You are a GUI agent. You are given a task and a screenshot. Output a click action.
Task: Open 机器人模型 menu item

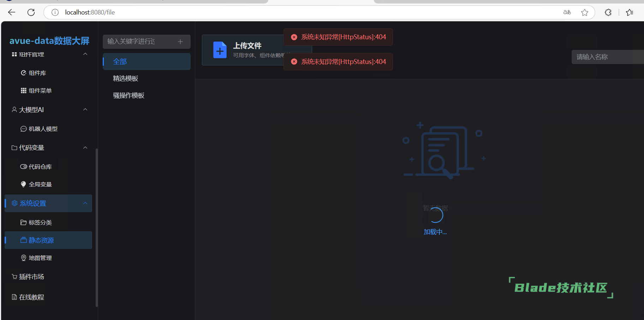(48, 129)
